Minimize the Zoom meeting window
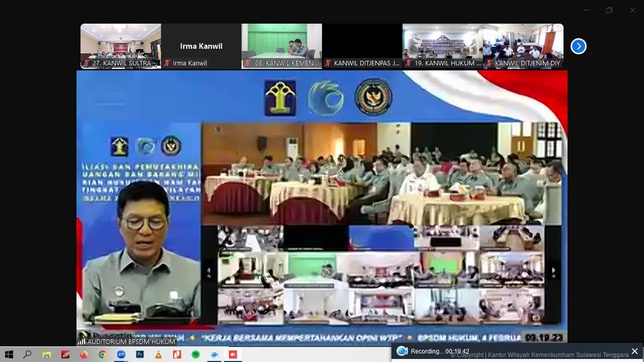This screenshot has width=644, height=362. click(586, 10)
